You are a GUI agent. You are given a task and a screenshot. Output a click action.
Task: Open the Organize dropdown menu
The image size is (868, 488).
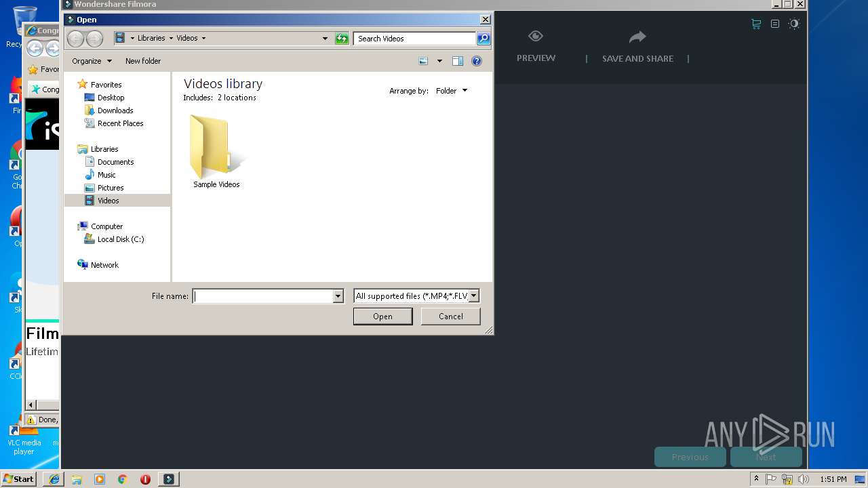[x=92, y=61]
